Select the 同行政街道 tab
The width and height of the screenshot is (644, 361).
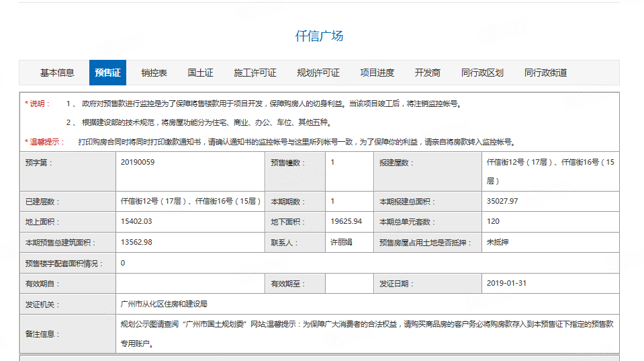(545, 73)
